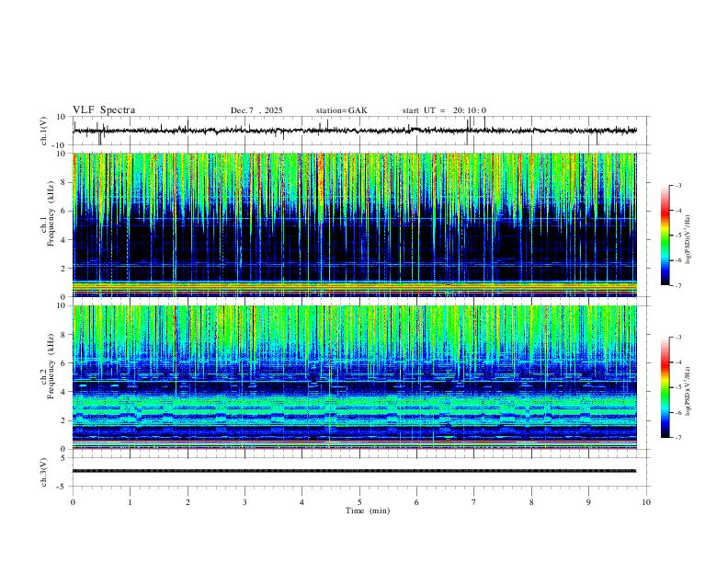Viewport: 728px width, 563px height.
Task: Click time axis tick label '0'
Action: pos(73,502)
